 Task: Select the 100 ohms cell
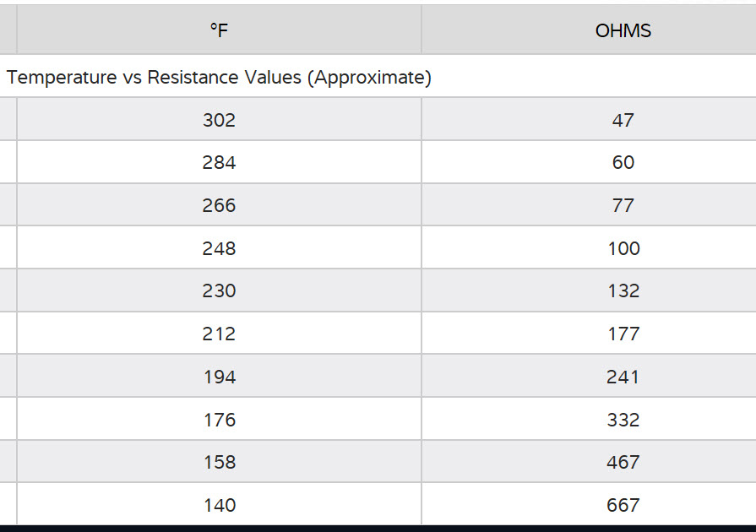[623, 248]
